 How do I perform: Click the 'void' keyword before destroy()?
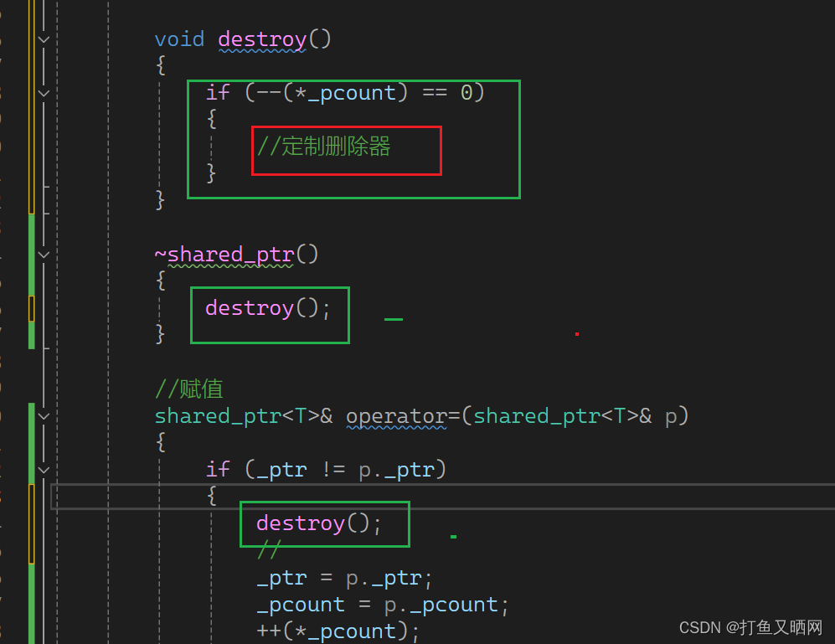click(179, 39)
